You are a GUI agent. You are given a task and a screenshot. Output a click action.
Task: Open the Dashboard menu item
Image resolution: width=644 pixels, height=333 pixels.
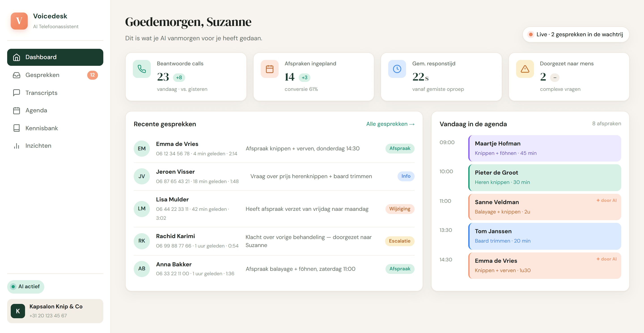click(55, 57)
